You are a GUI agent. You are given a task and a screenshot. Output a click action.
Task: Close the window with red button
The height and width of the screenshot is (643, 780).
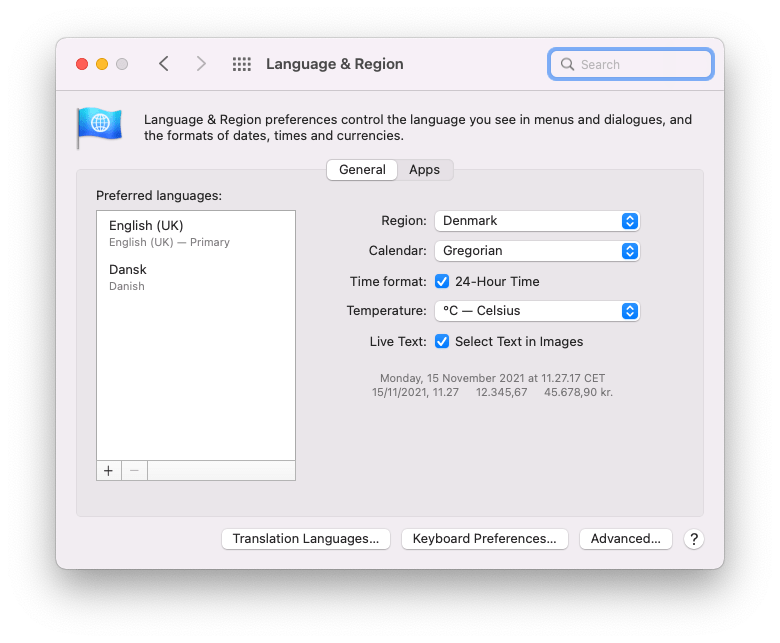click(x=82, y=64)
